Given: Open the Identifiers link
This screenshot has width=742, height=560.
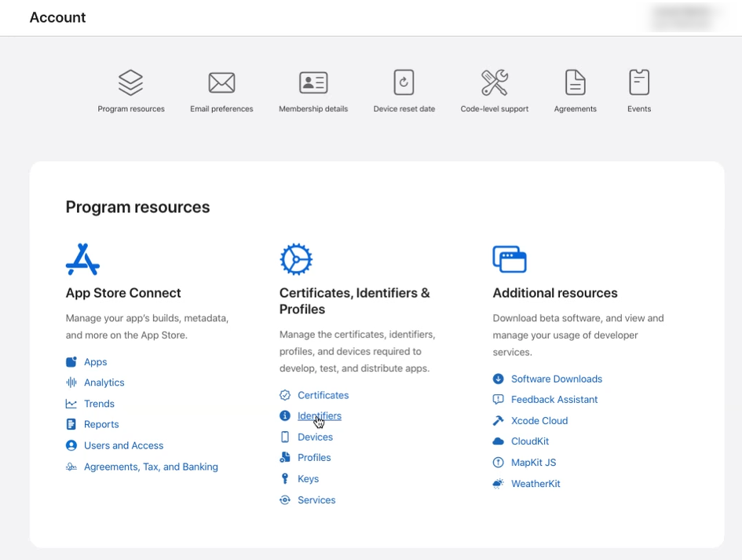Looking at the screenshot, I should [x=320, y=416].
